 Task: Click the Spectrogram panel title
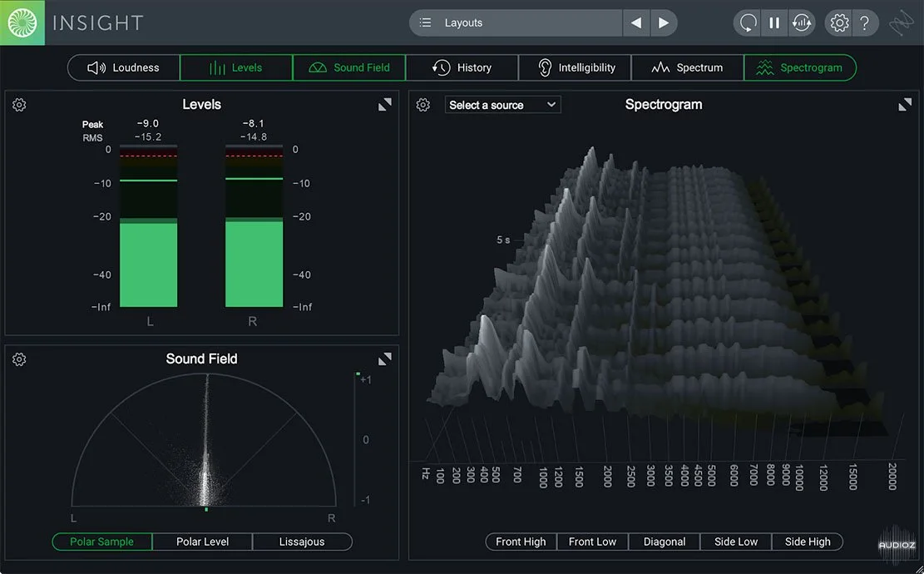664,105
